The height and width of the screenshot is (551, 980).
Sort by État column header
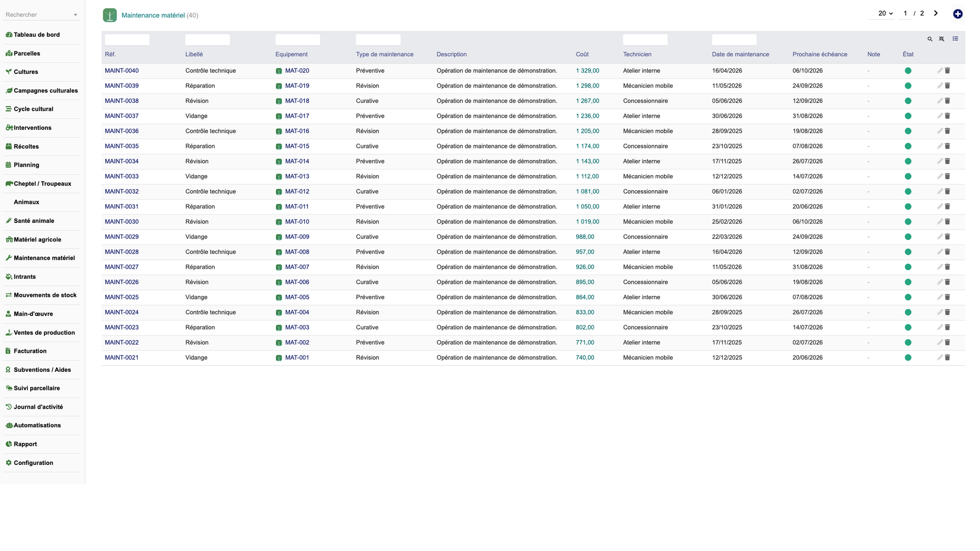click(907, 54)
